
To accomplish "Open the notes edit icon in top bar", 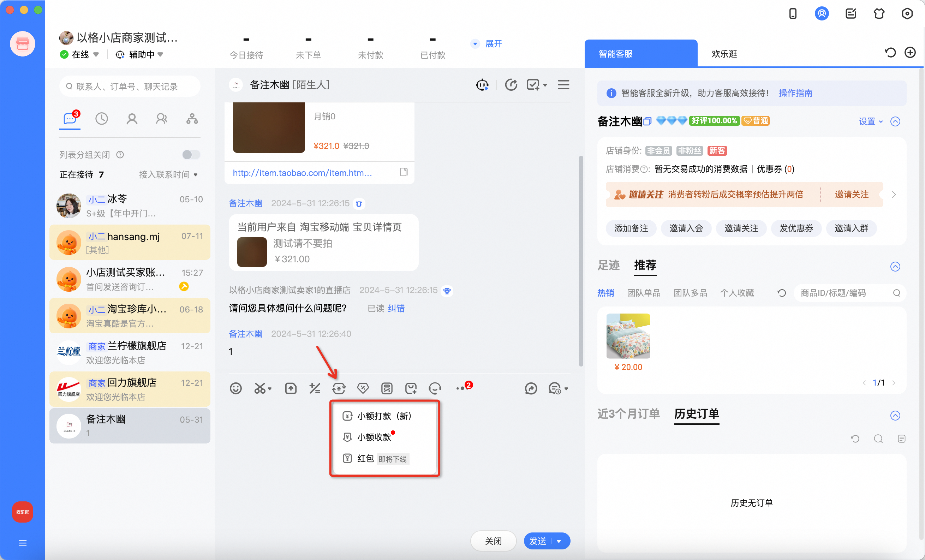I will coord(850,14).
